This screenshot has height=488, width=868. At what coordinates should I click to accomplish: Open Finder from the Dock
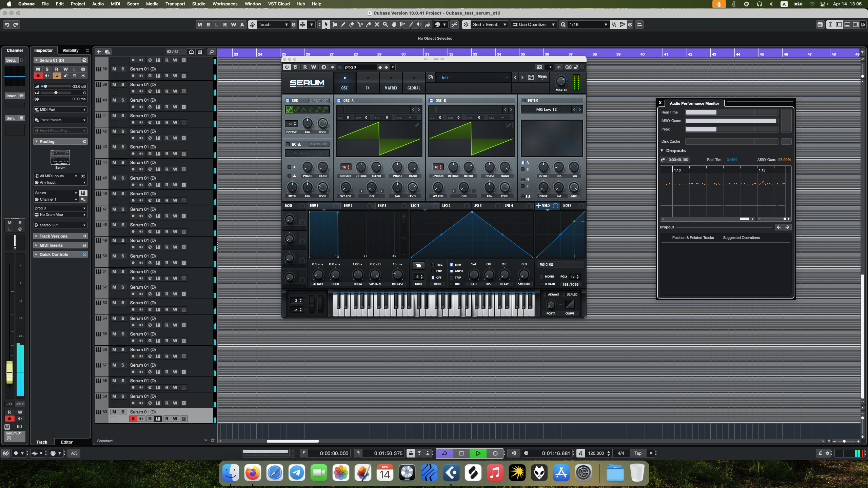click(231, 473)
